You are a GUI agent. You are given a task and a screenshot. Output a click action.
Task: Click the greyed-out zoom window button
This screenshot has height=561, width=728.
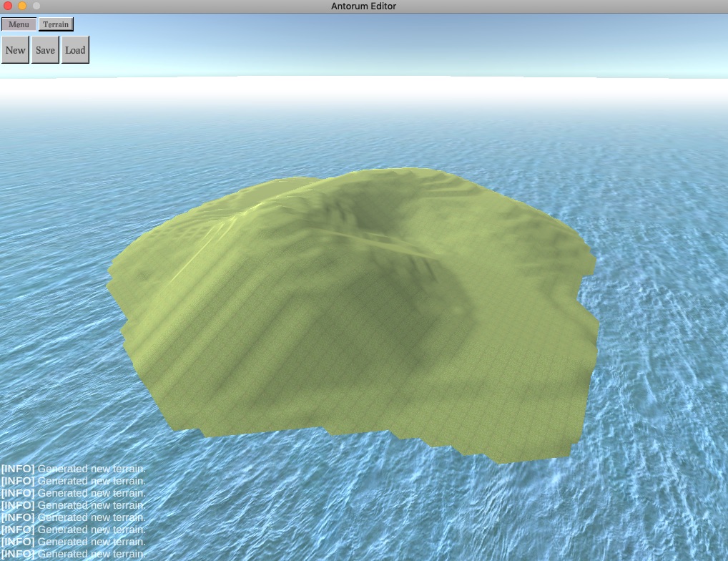(x=36, y=6)
